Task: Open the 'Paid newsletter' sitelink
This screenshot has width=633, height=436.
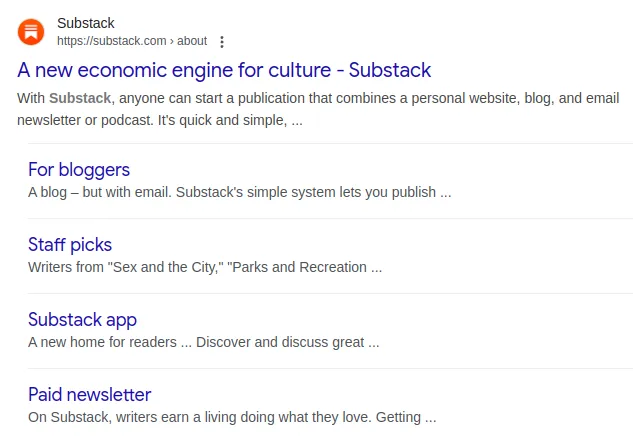Action: click(90, 394)
